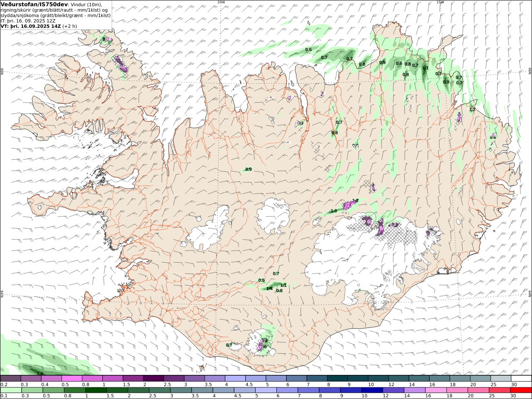Select the palest green 0.1 rain-scale swatch
This screenshot has height=399, width=532.
pyautogui.click(x=11, y=390)
